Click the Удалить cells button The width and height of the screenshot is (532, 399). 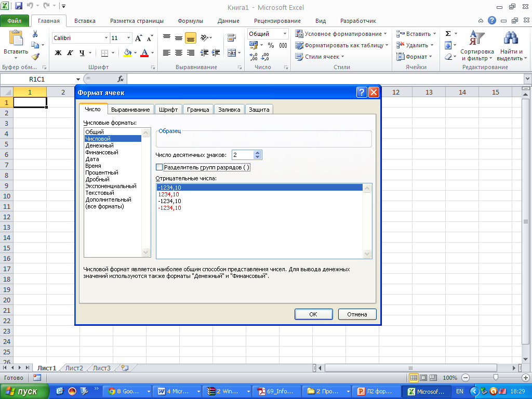point(415,45)
